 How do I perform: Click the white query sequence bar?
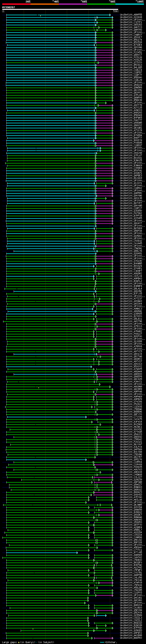point(60,10)
